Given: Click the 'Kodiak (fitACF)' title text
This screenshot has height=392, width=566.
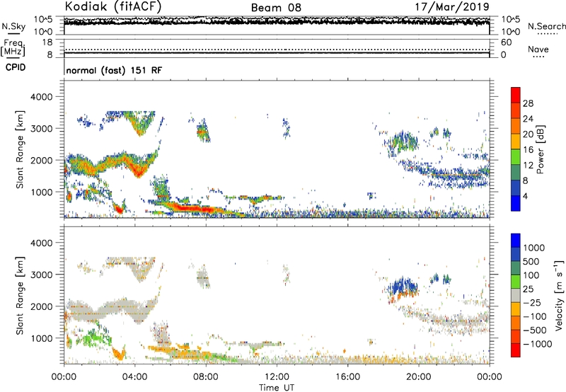Looking at the screenshot, I should point(113,7).
